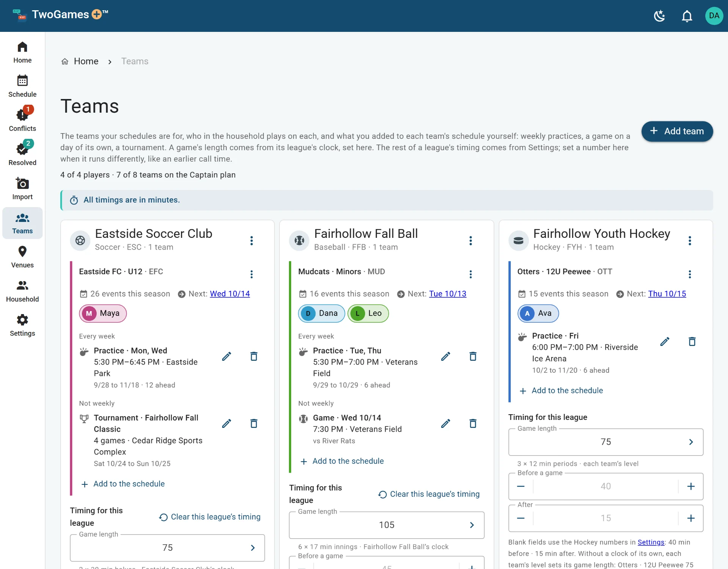Delete Otters Friday practice
Screen dimensions: 728x569
pyautogui.click(x=692, y=342)
